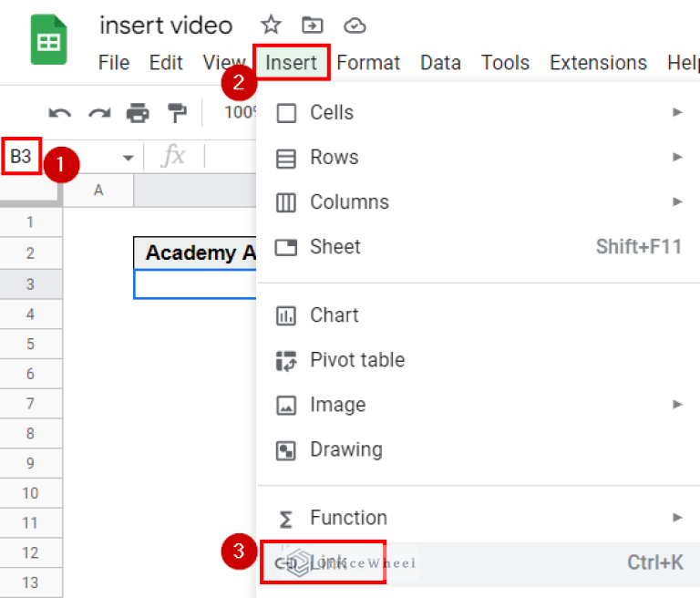Expand the Cells submenu

click(479, 112)
